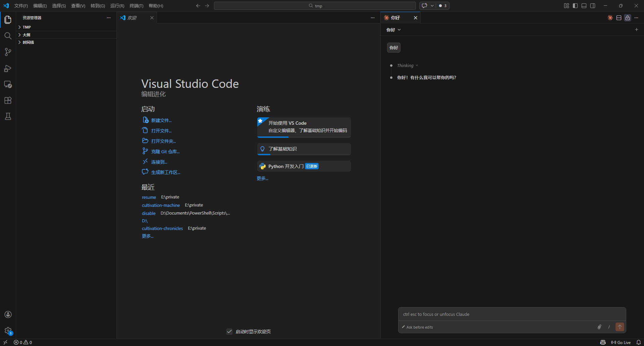Screen dimensions: 644x346
Task: Open the Python 开发入门 walkthrough
Action: pyautogui.click(x=304, y=166)
